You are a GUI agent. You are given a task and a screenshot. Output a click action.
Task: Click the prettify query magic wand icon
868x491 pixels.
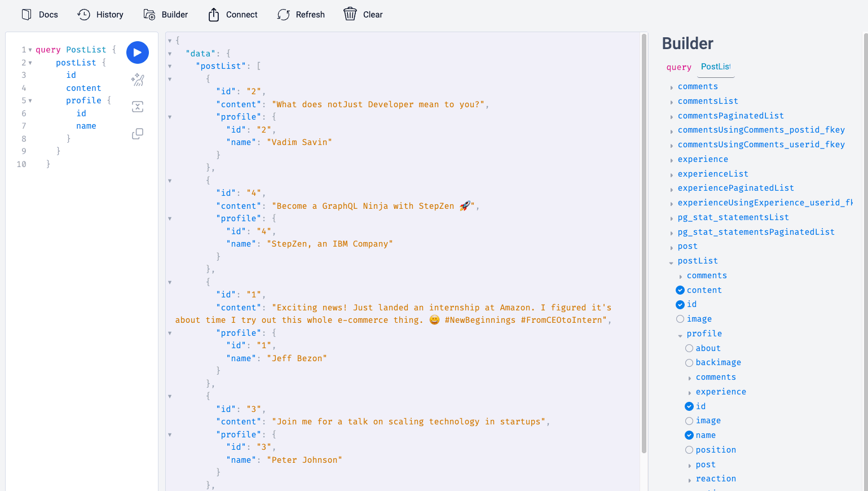(138, 80)
